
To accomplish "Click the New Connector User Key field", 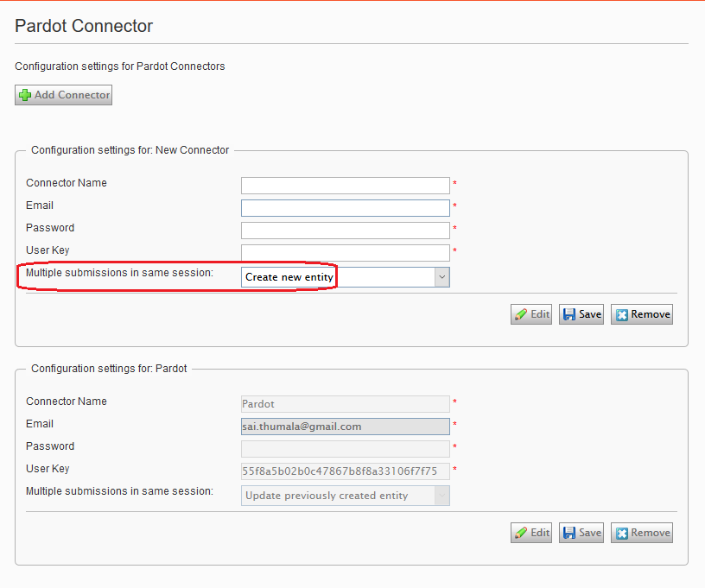I will [x=345, y=253].
